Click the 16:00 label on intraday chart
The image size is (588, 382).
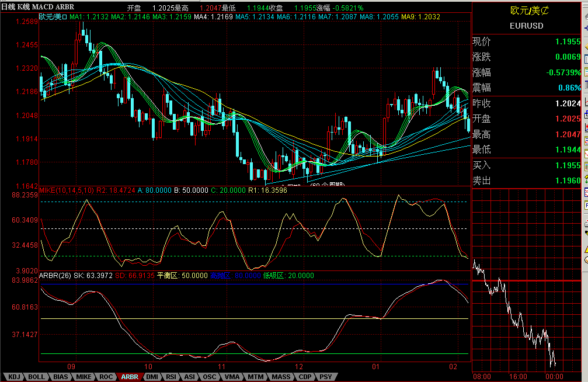(518, 376)
